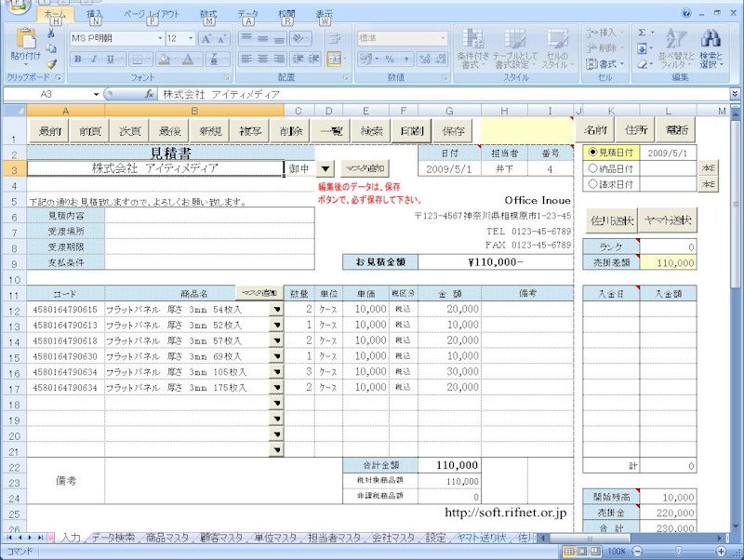Toggle italic formatting
Image resolution: width=744 pixels, height=560 pixels.
pos(94,60)
